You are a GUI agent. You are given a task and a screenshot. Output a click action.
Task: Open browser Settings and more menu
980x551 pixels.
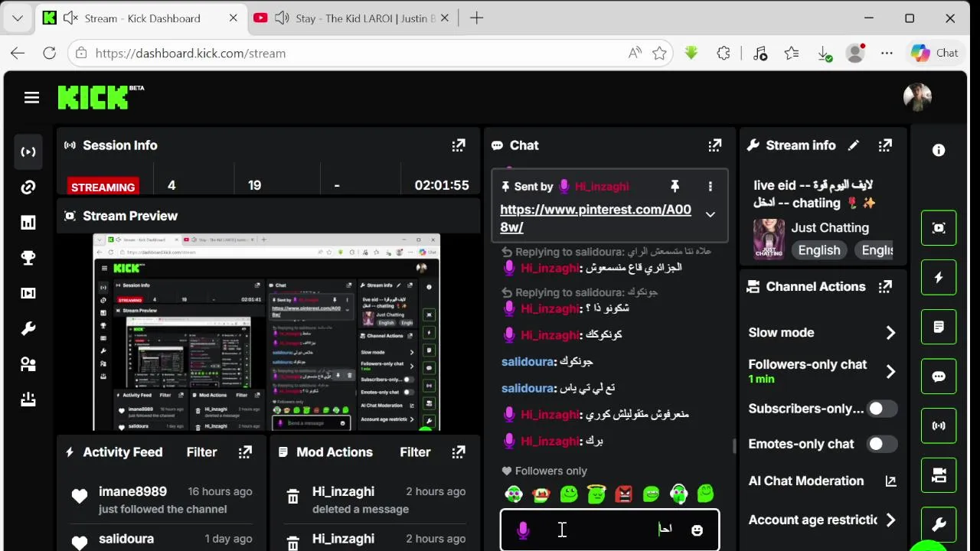click(x=887, y=53)
